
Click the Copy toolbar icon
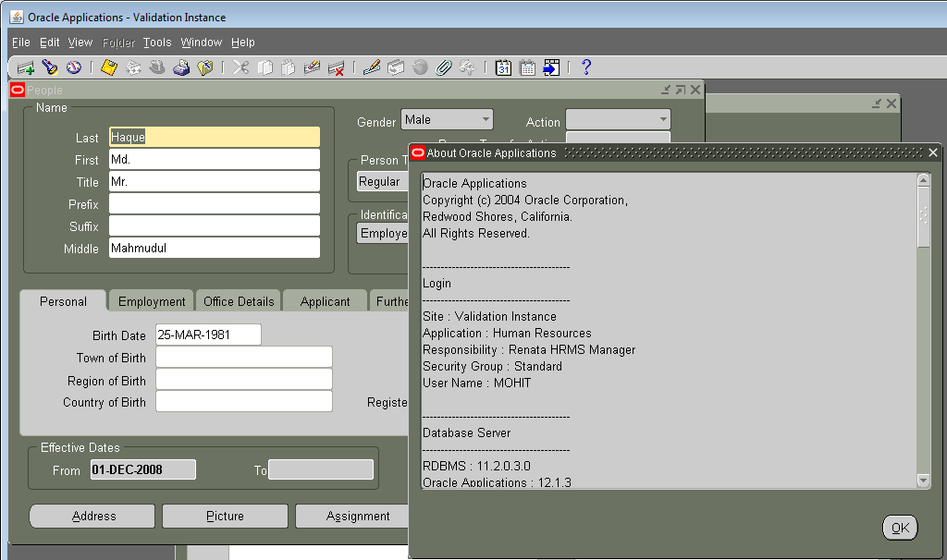coord(264,67)
